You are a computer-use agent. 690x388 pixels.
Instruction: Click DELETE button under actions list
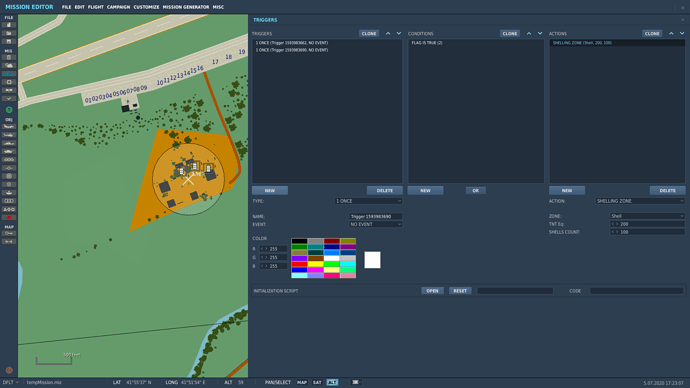[x=668, y=190]
